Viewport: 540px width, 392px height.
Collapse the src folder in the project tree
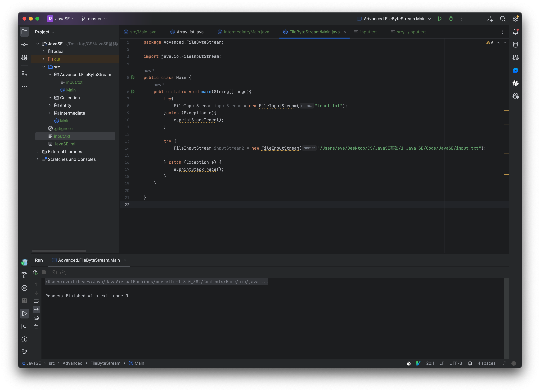point(44,67)
